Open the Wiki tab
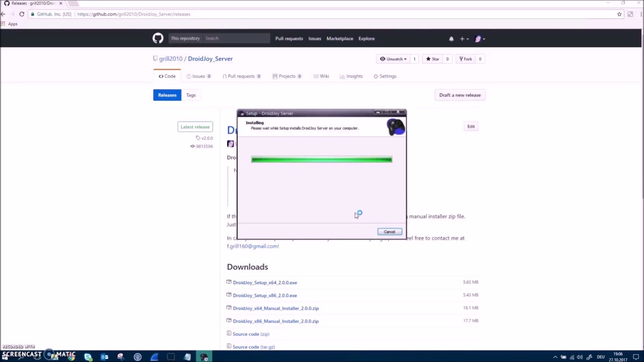The height and width of the screenshot is (362, 644). 321,76
